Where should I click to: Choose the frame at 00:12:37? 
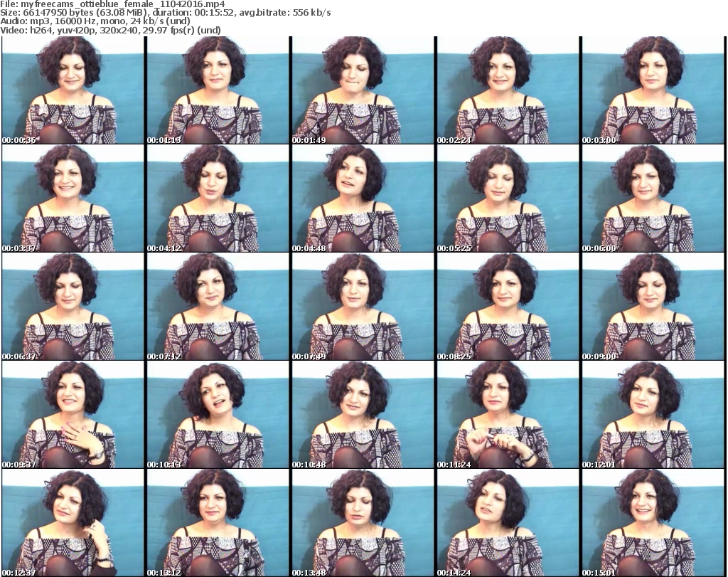[x=73, y=522]
